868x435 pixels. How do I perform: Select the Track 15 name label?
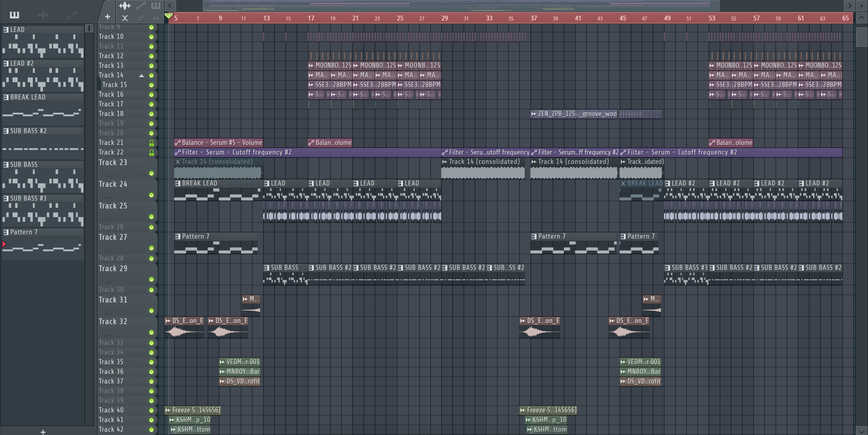(x=115, y=85)
